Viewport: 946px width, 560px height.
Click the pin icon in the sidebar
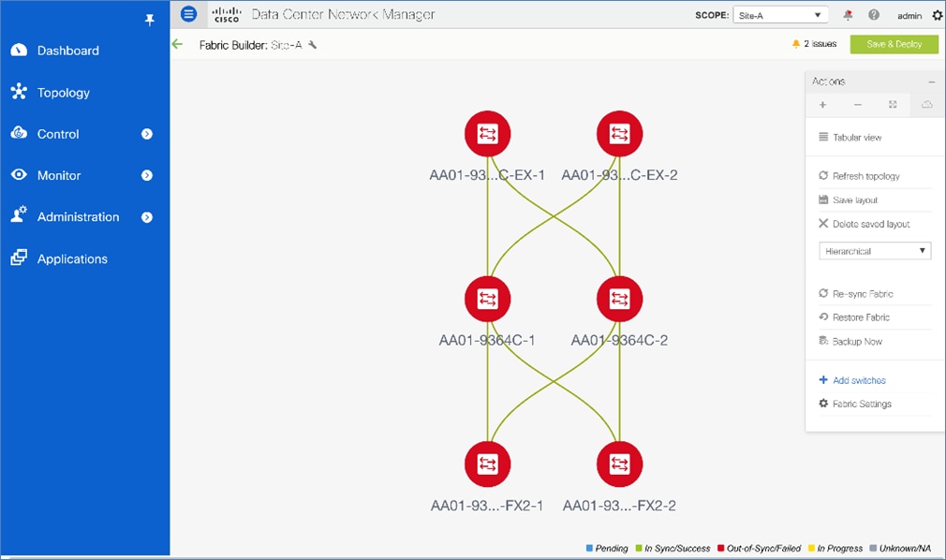(x=150, y=20)
